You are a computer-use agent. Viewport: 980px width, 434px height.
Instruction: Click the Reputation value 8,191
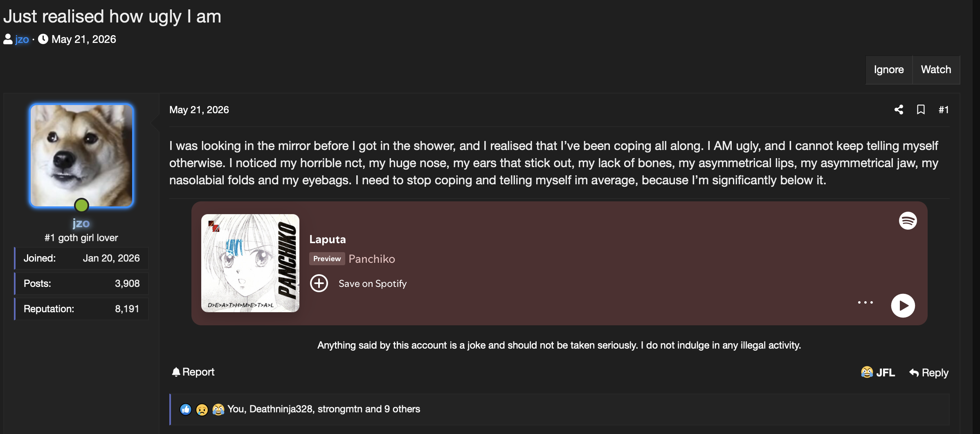coord(127,309)
